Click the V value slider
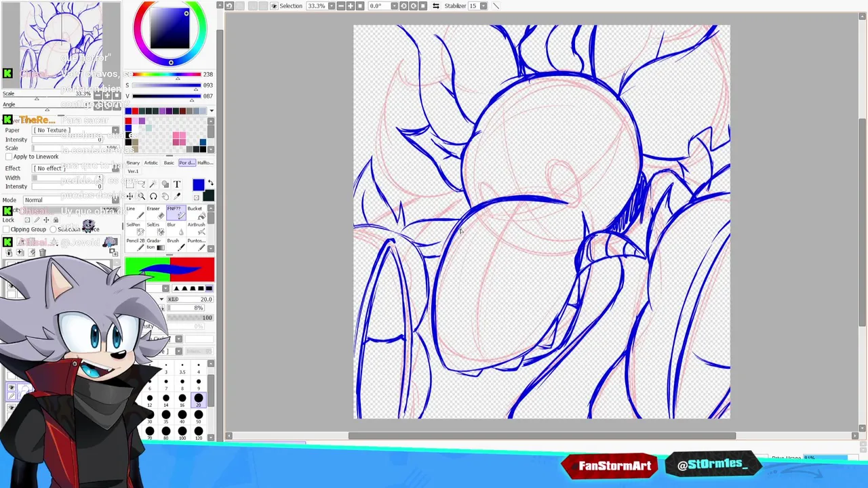 pyautogui.click(x=166, y=96)
